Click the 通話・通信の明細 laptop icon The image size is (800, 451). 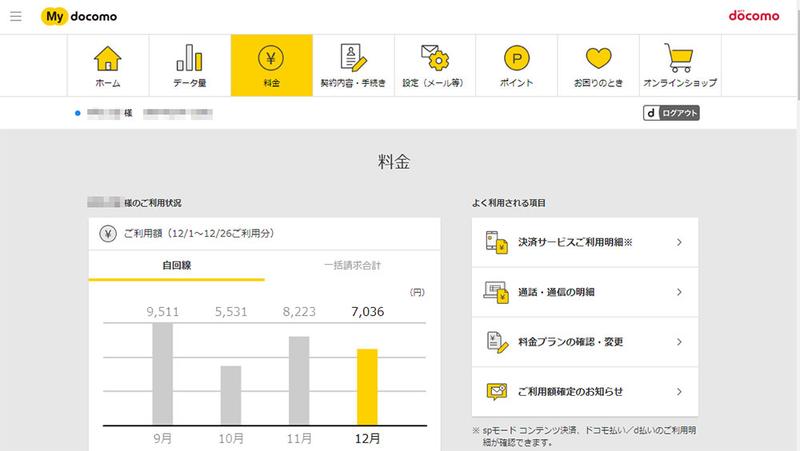point(496,292)
